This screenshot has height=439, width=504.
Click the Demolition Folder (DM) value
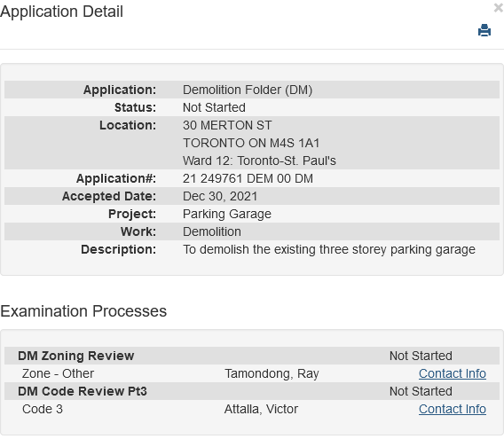tap(248, 90)
